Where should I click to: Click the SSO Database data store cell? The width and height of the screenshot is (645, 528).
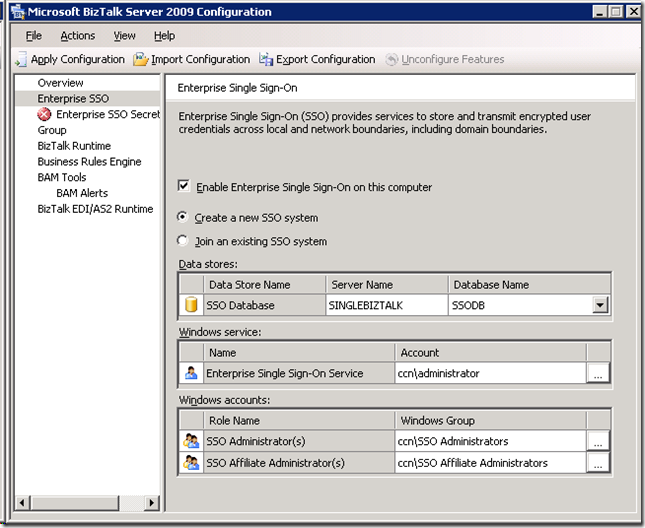[264, 305]
